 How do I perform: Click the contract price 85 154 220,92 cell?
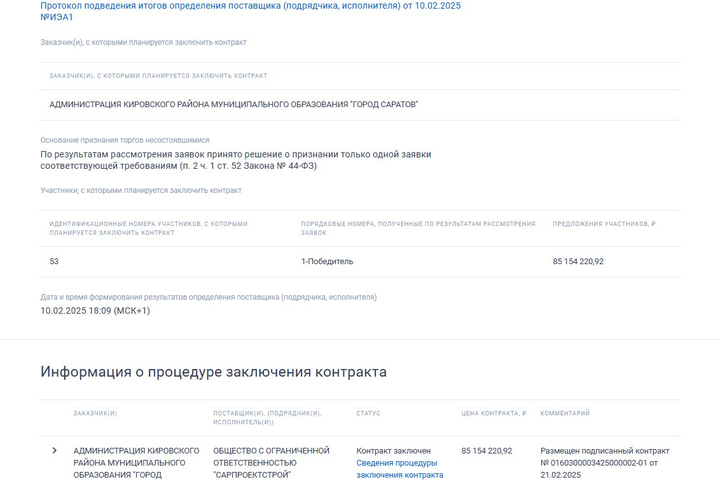pos(486,451)
